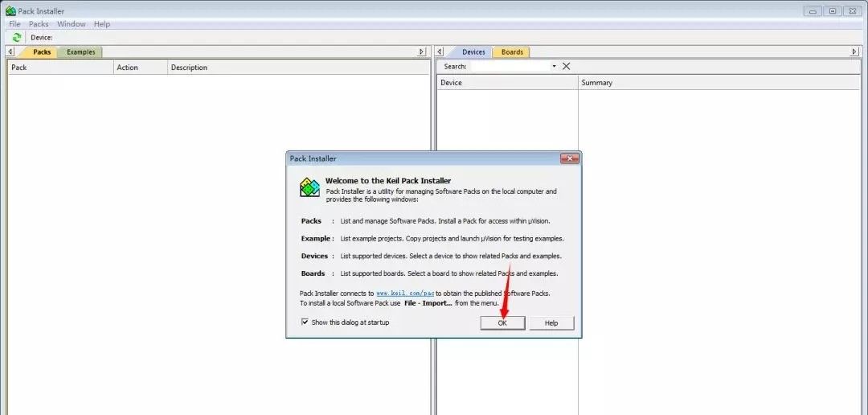Click in the device Search input field
The height and width of the screenshot is (415, 868).
coord(510,66)
